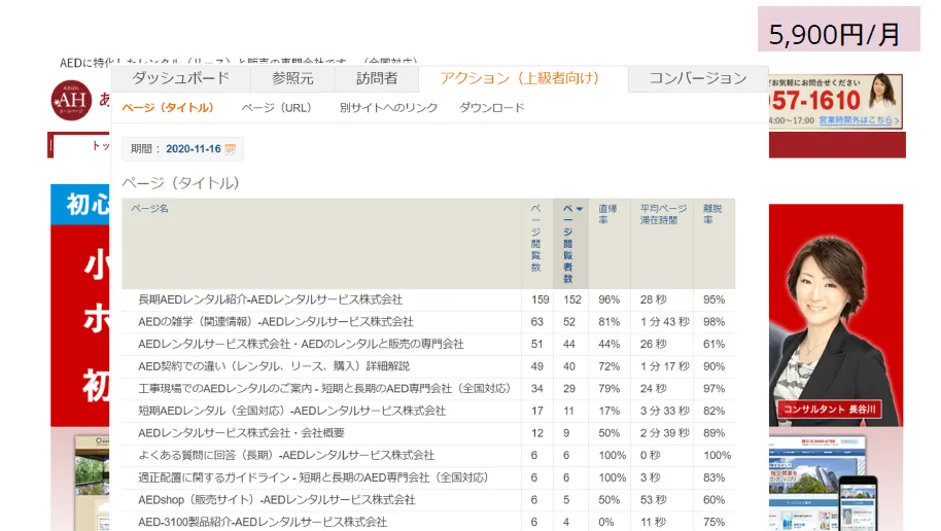The height and width of the screenshot is (531, 941).
Task: Select row 適正配置に関するガイドライン
Action: coord(428,477)
